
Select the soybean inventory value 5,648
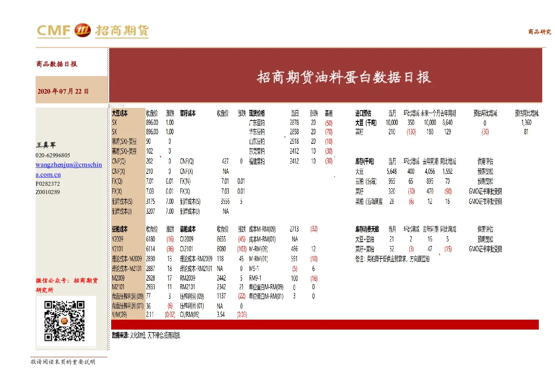[x=392, y=171]
